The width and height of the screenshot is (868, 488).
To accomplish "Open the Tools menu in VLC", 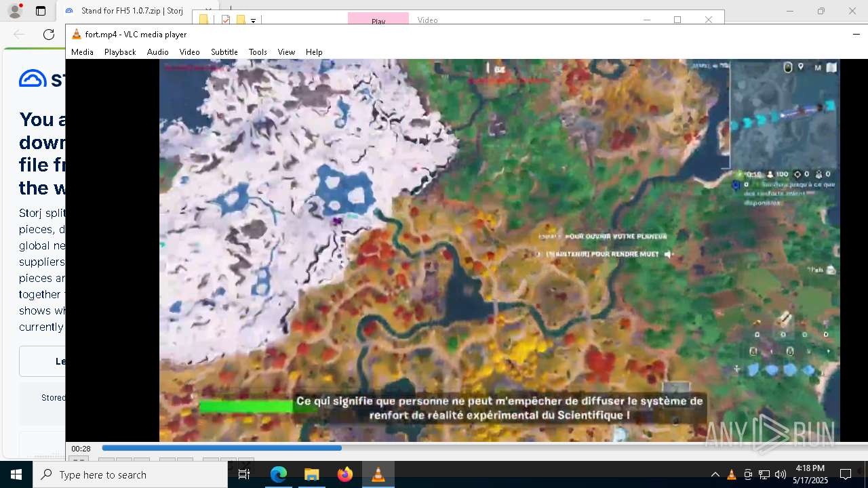I will tap(258, 52).
